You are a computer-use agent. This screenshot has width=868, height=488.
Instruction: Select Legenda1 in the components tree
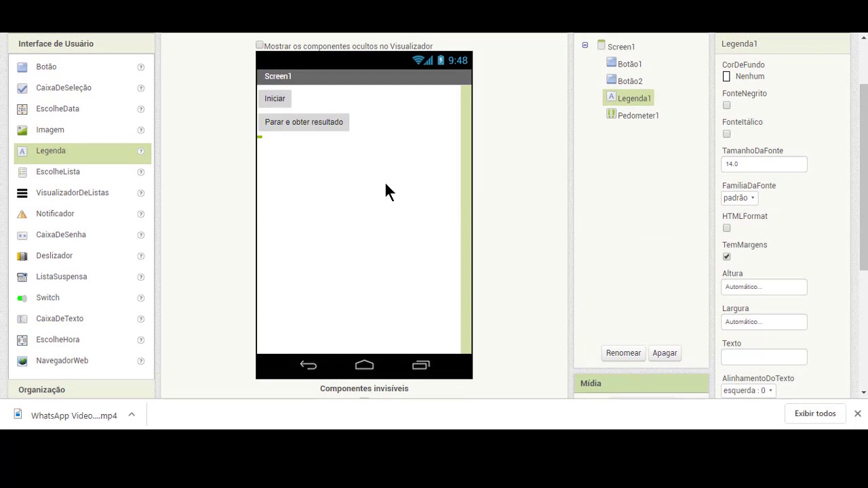click(634, 98)
